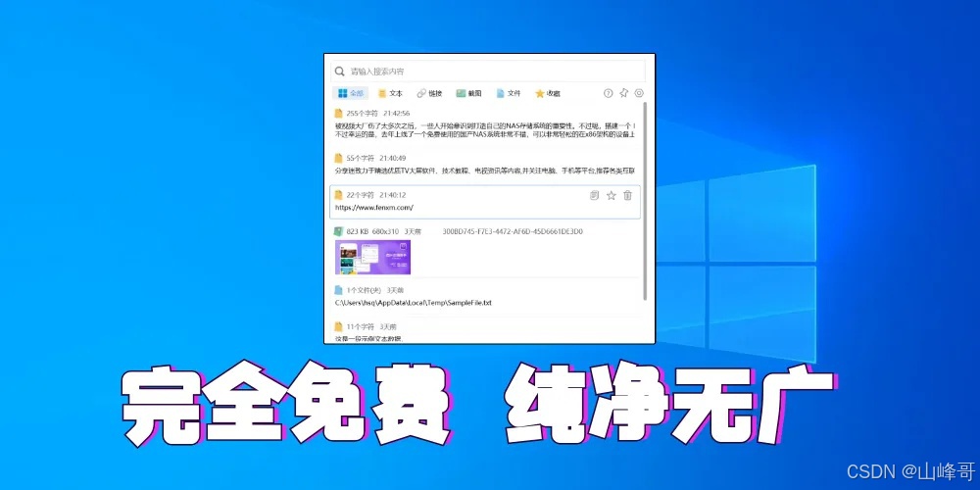
Task: Copy the 22个字符 entry with the copy icon
Action: [x=595, y=195]
